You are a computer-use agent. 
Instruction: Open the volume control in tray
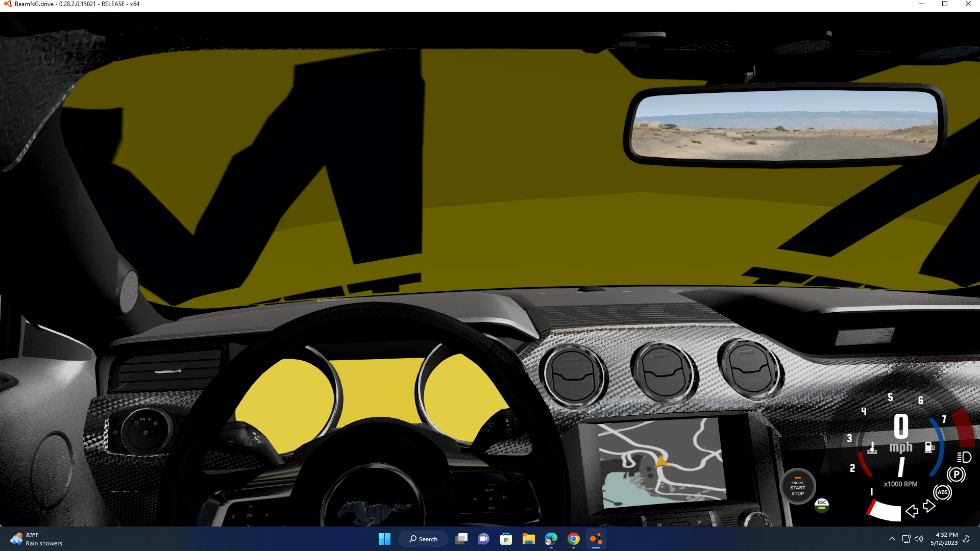click(919, 539)
